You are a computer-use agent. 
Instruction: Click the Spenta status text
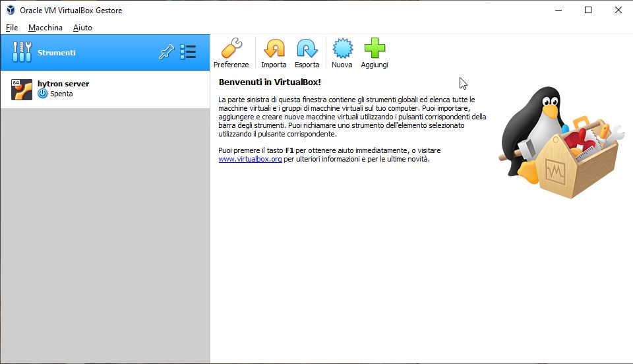[61, 94]
